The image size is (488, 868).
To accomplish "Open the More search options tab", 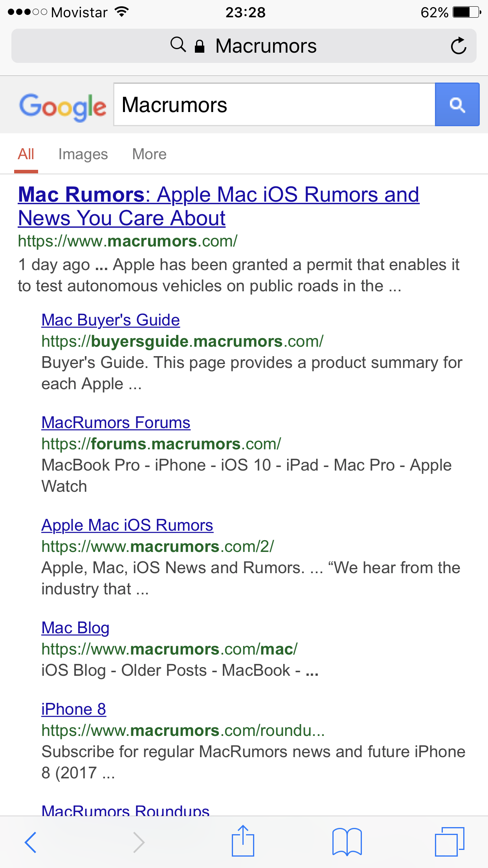I will point(149,154).
